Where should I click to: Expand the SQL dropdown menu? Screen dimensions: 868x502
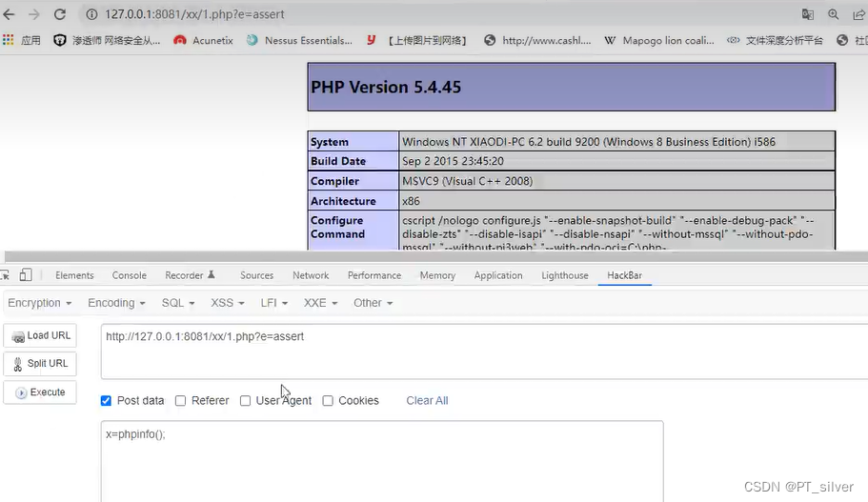point(177,303)
